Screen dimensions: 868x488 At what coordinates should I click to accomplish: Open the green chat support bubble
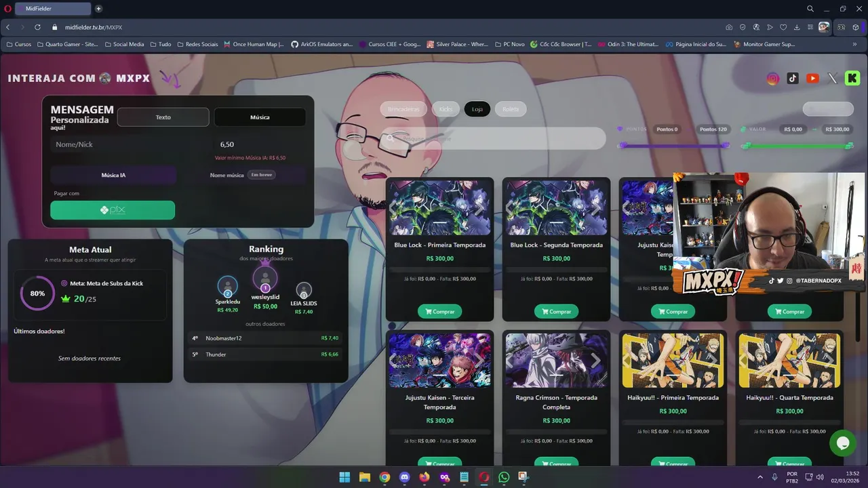pyautogui.click(x=843, y=443)
